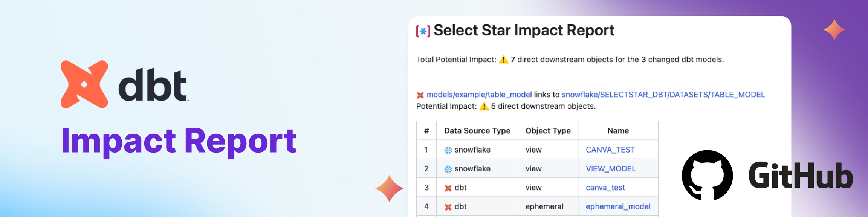Click the Data Source Type column header

pyautogui.click(x=477, y=131)
